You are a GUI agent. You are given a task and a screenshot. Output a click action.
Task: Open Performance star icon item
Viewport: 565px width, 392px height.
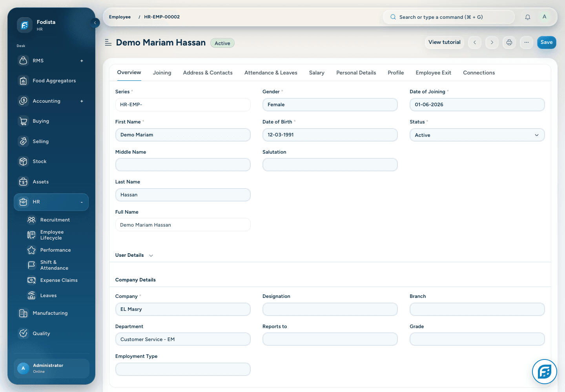pyautogui.click(x=31, y=250)
